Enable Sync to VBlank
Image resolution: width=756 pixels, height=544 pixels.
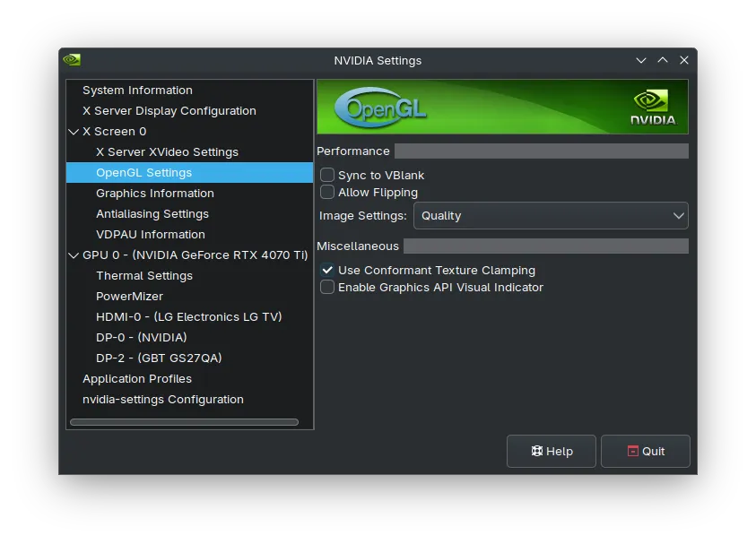326,175
